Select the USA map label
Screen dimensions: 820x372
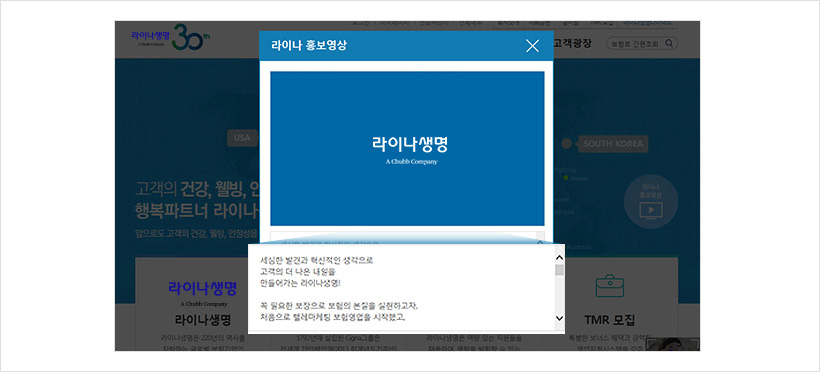pos(242,138)
